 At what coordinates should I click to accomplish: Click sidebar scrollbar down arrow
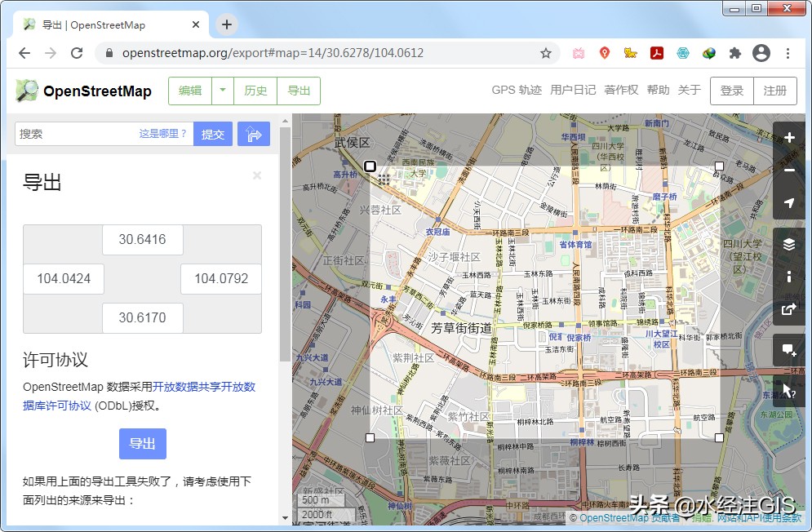[x=285, y=517]
